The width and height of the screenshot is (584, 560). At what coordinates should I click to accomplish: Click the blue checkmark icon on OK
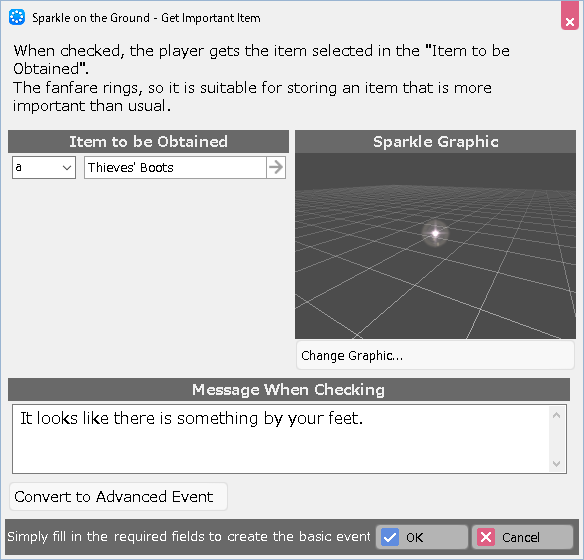(x=390, y=537)
